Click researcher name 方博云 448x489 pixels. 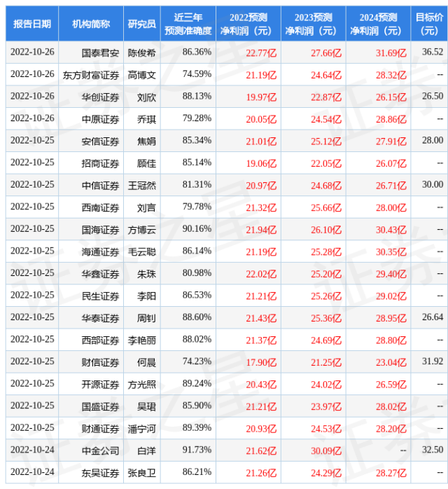click(142, 230)
